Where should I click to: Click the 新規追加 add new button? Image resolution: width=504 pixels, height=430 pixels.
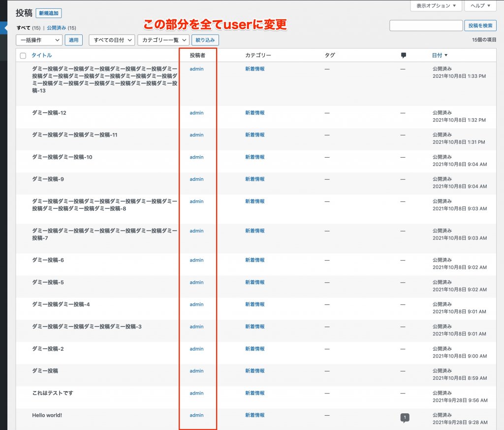pos(49,13)
